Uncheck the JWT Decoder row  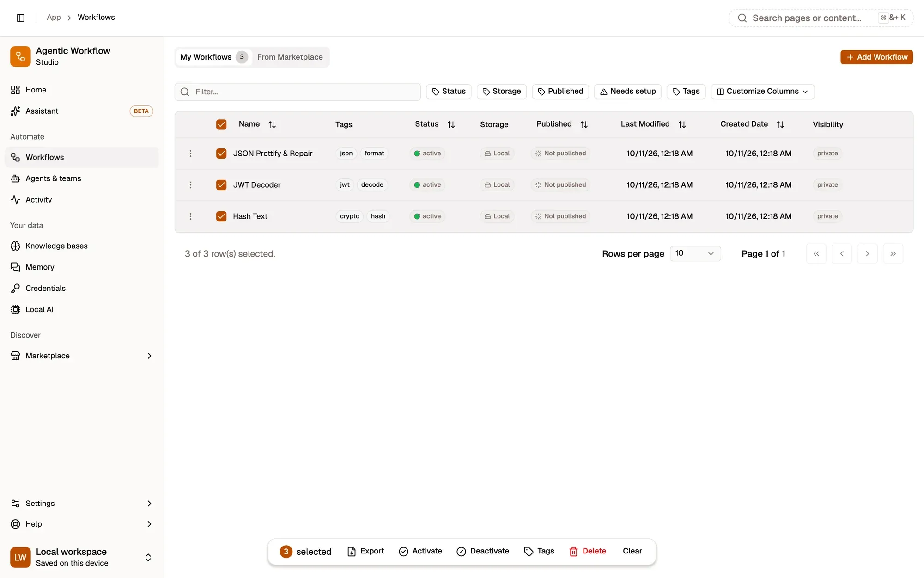tap(221, 185)
